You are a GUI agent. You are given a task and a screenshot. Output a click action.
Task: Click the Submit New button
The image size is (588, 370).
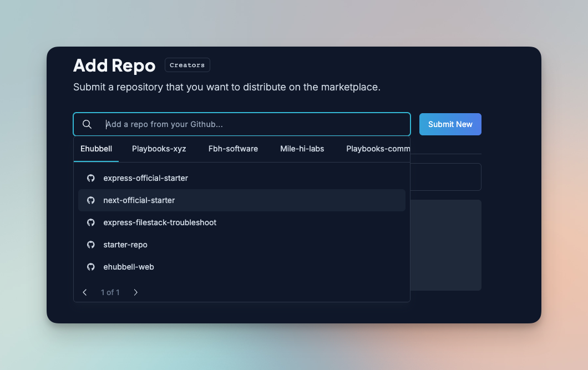click(x=450, y=124)
